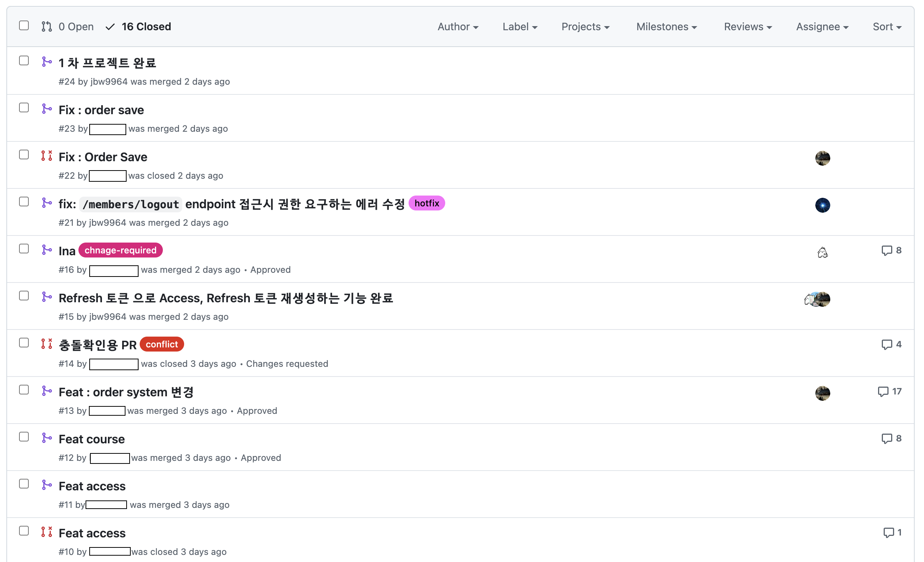Open the Sort dropdown menu
This screenshot has width=924, height=562.
887,26
